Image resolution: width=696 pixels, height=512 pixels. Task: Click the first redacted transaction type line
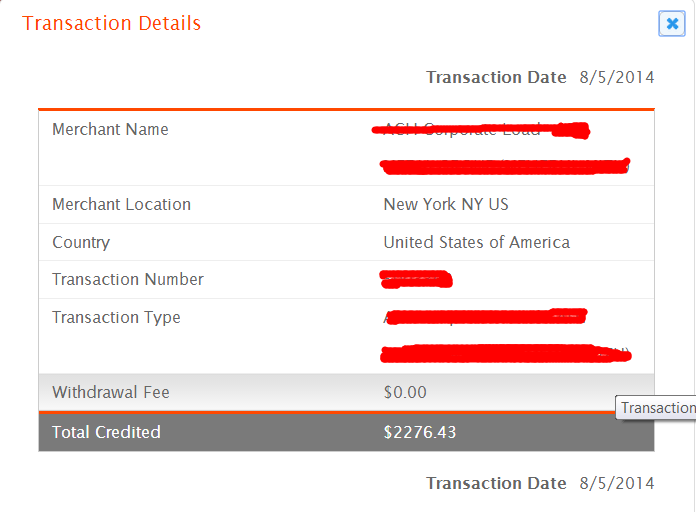pyautogui.click(x=485, y=317)
